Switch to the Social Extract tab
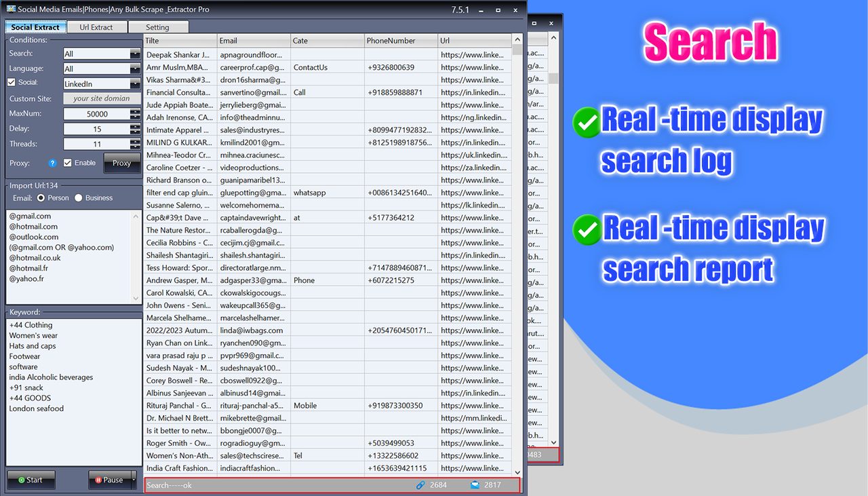Screen dimensions: 868x496 [x=37, y=27]
